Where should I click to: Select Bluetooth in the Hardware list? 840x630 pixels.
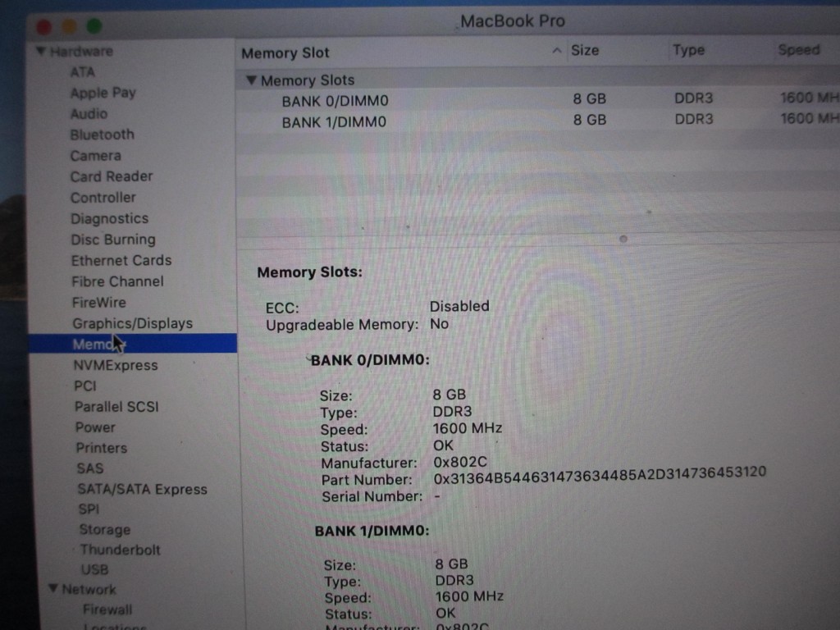point(102,135)
